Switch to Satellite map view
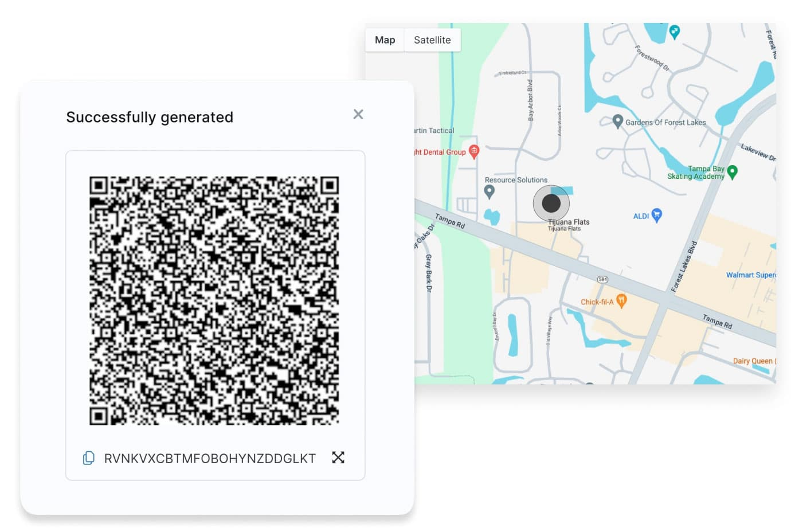This screenshot has height=532, width=791. 432,40
